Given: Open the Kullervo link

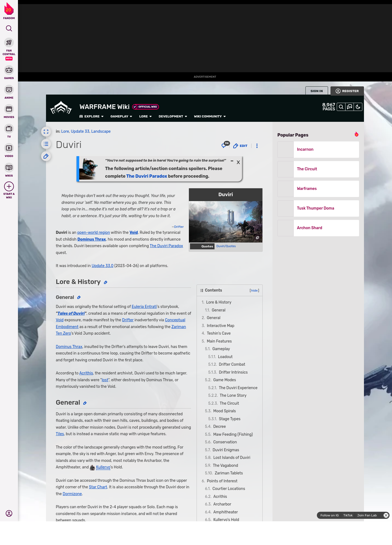Looking at the screenshot, I should coord(103,467).
